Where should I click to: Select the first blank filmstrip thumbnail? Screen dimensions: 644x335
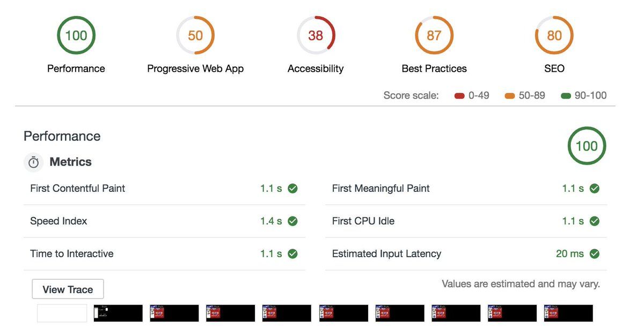coord(62,313)
